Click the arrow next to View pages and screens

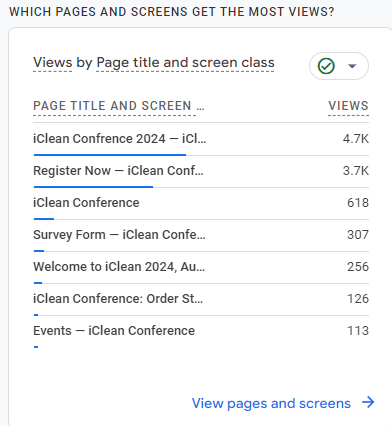pyautogui.click(x=368, y=402)
